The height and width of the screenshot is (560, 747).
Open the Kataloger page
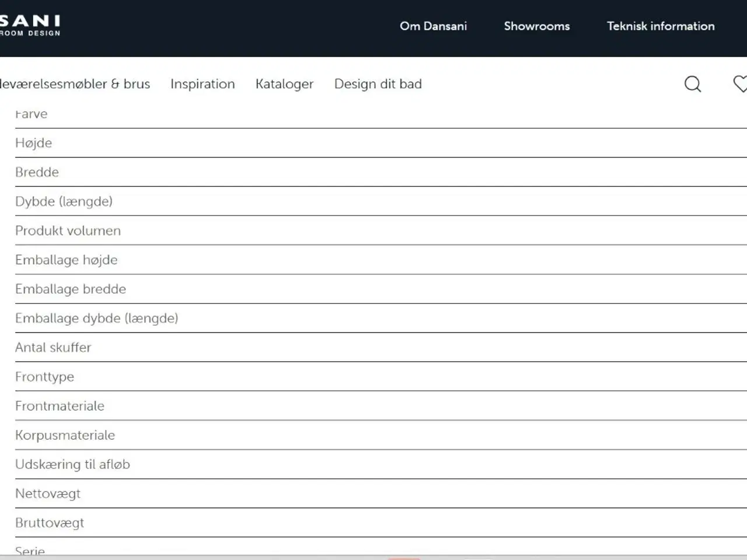pos(284,84)
